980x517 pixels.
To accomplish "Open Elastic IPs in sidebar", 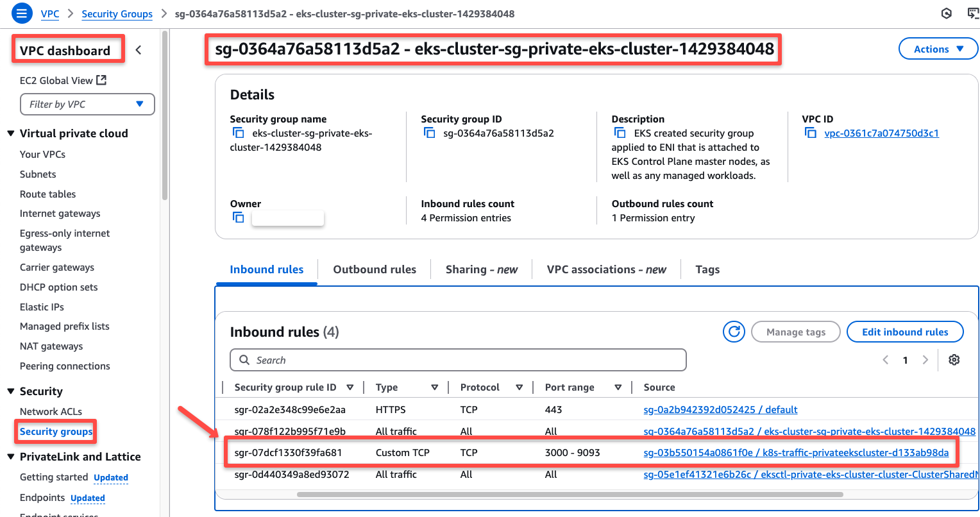I will (42, 307).
